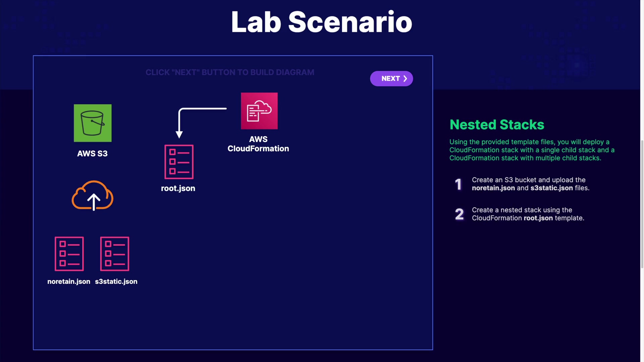The width and height of the screenshot is (644, 362).
Task: Click the Lab Scenario title
Action: coord(321,22)
